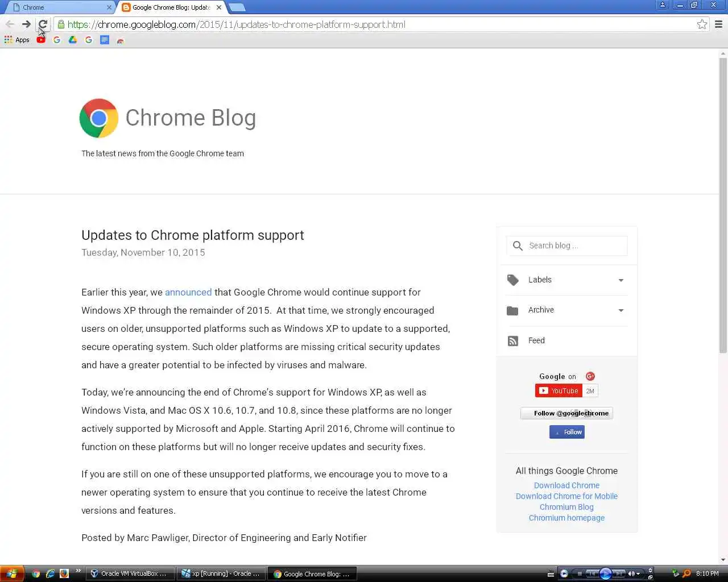This screenshot has width=728, height=582.
Task: Click the scrollbar down arrow
Action: [723, 560]
